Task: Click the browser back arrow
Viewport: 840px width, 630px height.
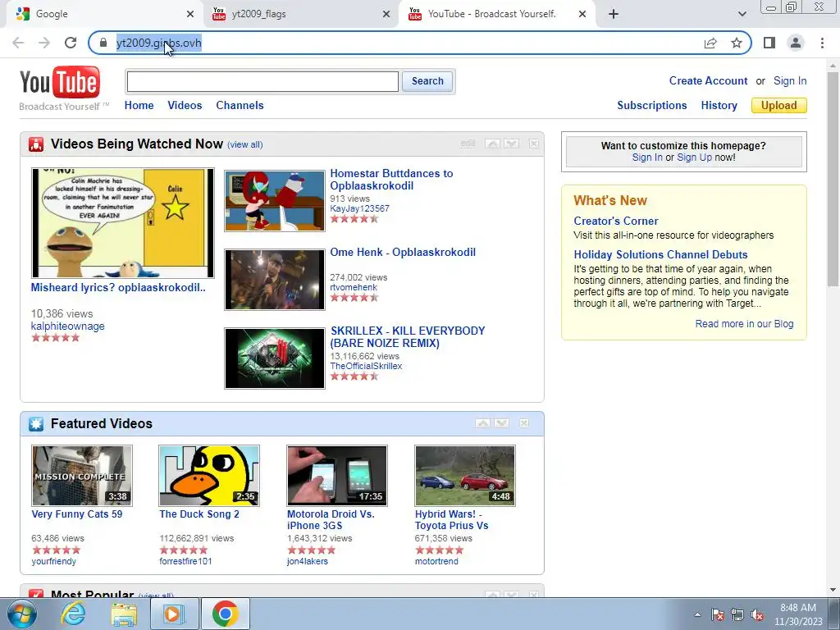Action: [18, 43]
